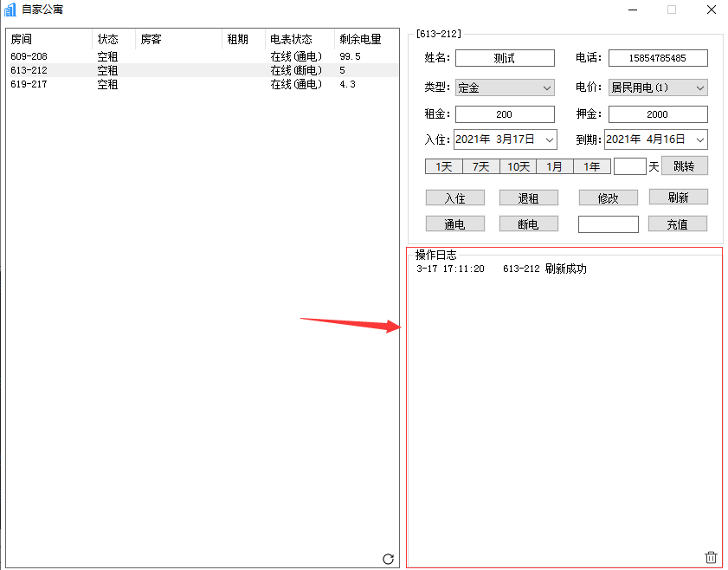
Task: Sort by the 房客 column header
Action: 178,39
